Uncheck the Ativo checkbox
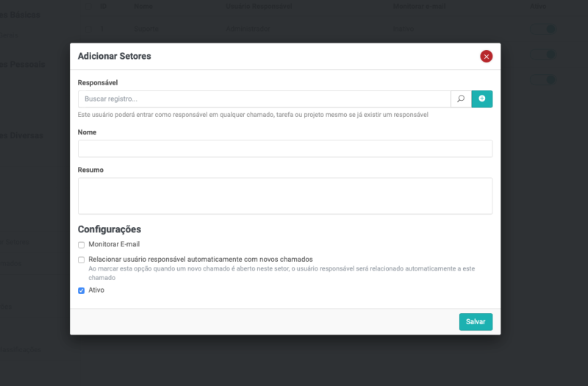588x386 pixels. coord(82,290)
